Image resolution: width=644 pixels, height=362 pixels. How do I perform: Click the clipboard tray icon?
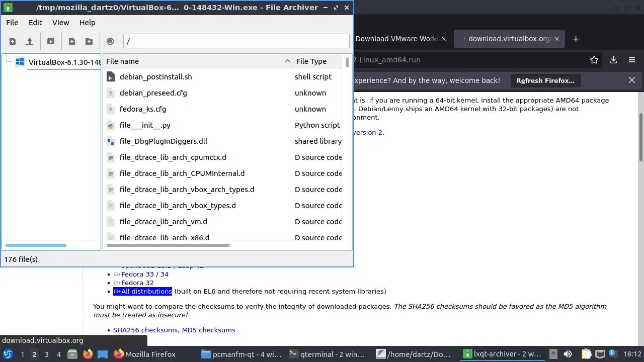[587, 354]
